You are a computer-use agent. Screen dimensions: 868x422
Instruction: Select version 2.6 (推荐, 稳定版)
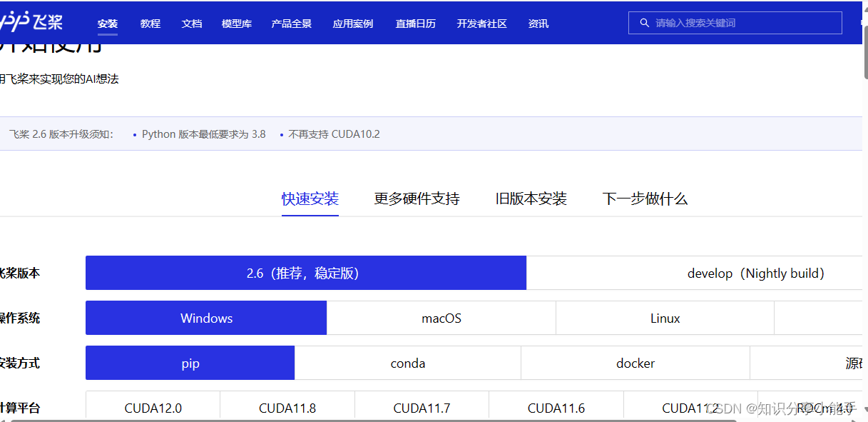(x=306, y=273)
